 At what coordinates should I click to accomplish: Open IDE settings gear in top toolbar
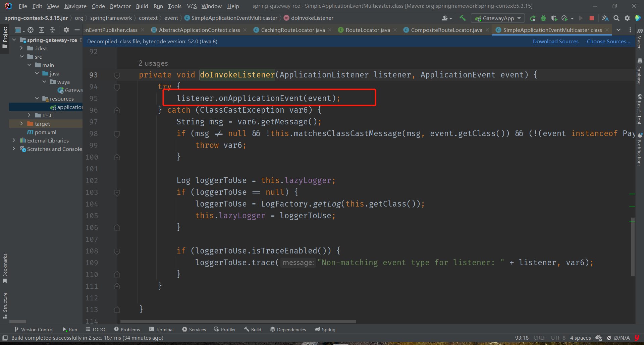tap(627, 18)
